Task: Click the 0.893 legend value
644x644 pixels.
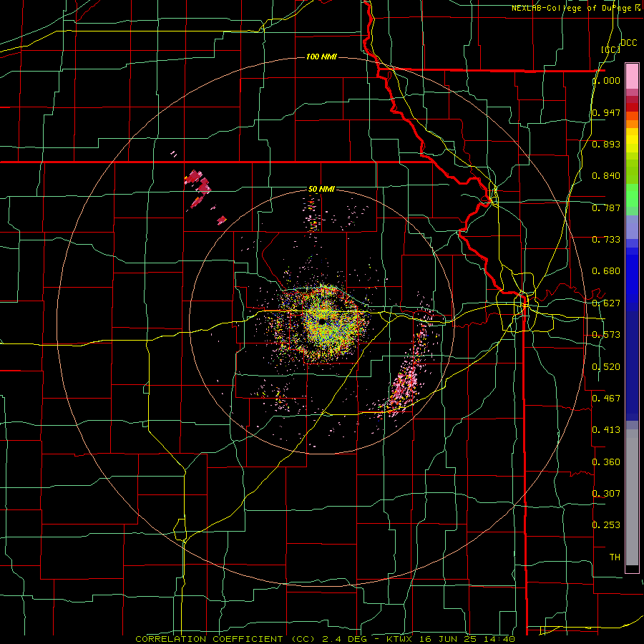Action: point(606,144)
